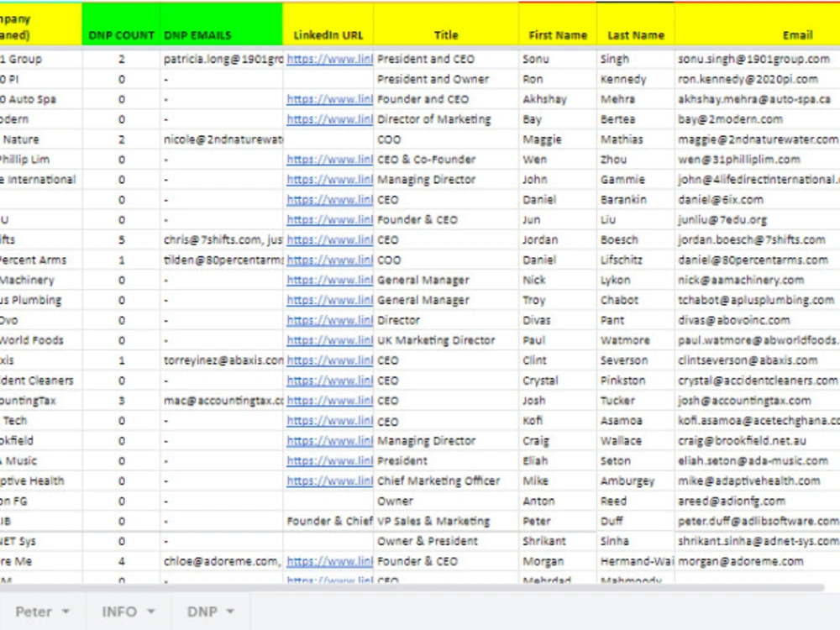Select title cell VP Sales & Marketing
The height and width of the screenshot is (630, 840).
[446, 521]
